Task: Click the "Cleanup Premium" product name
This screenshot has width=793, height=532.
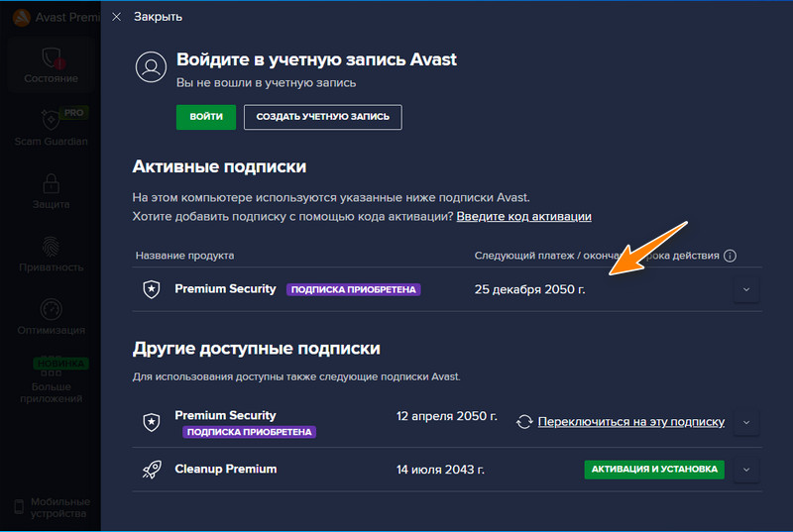Action: [226, 469]
